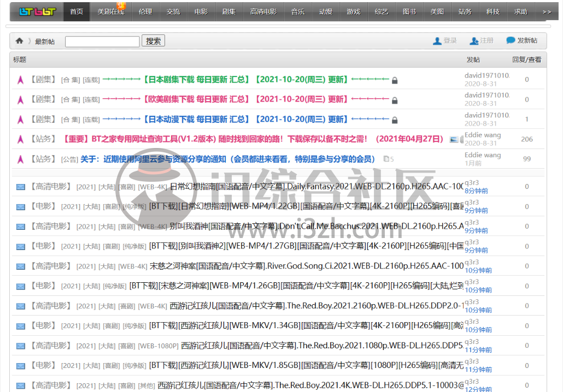The image size is (563, 392).
Task: Click envelope icon of Red.Boy 2160p thread
Action: coord(21,306)
